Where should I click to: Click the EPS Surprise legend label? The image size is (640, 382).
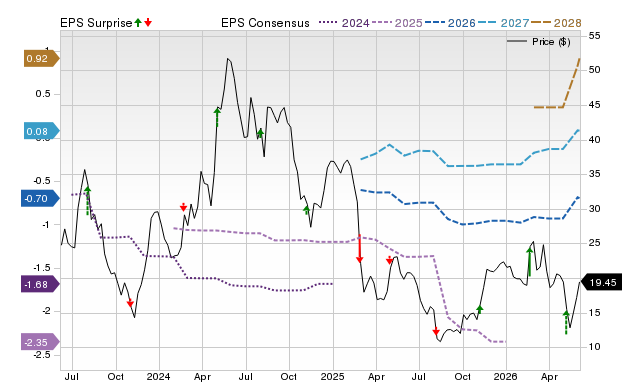[96, 23]
